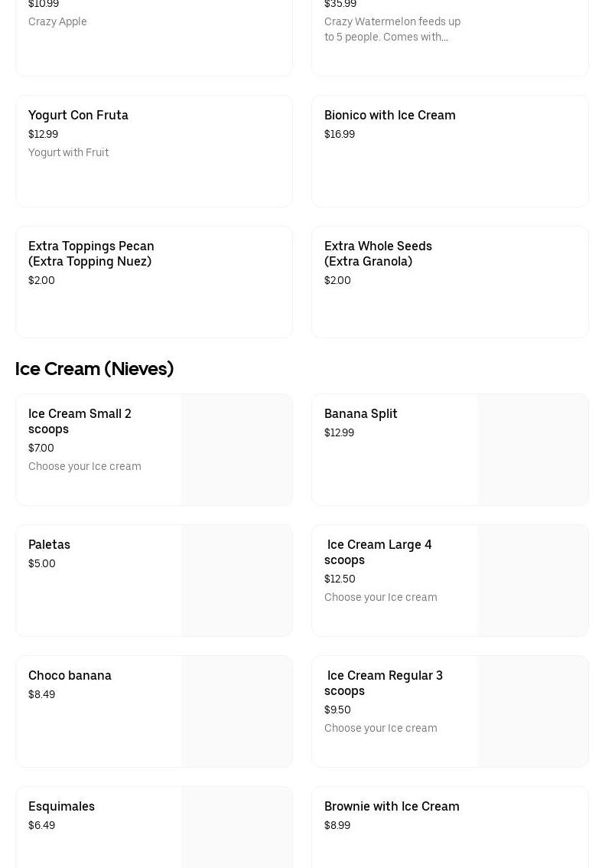Screen dimensions: 615x868
Task: Click the Ice Cream Regular 3 scoops title
Action: pos(384,683)
